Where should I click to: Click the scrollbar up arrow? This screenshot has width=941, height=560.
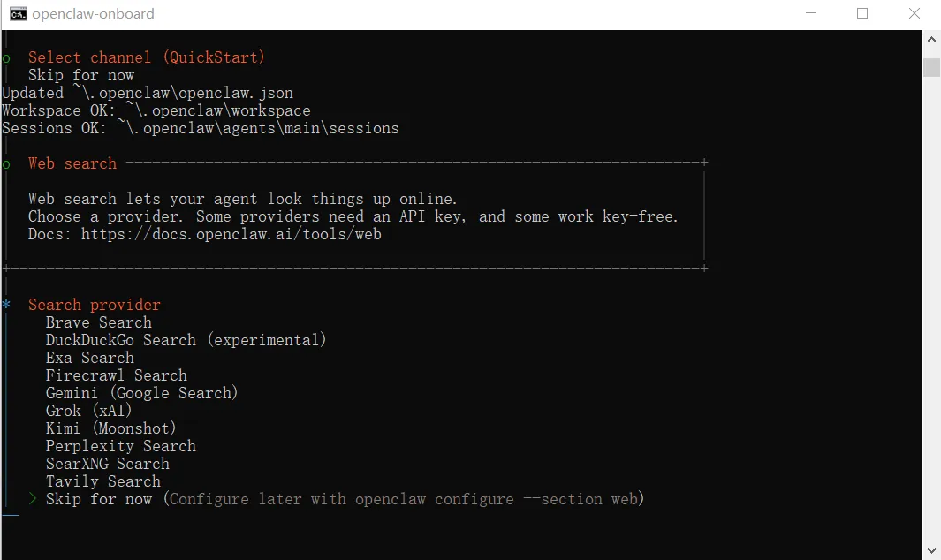(x=931, y=40)
